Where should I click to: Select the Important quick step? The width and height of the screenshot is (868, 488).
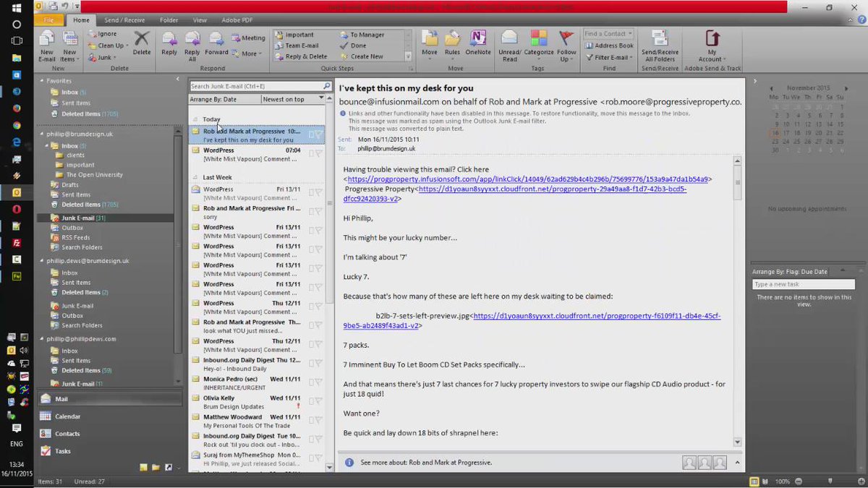(294, 35)
